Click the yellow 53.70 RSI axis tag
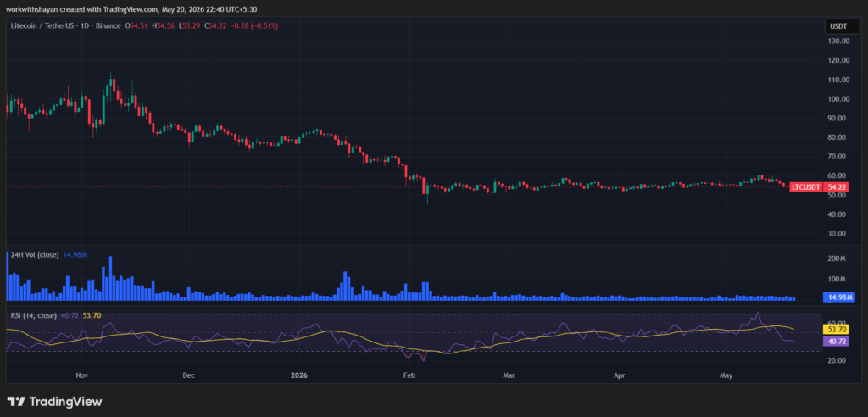Screen dimensions: 868x417 click(837, 329)
